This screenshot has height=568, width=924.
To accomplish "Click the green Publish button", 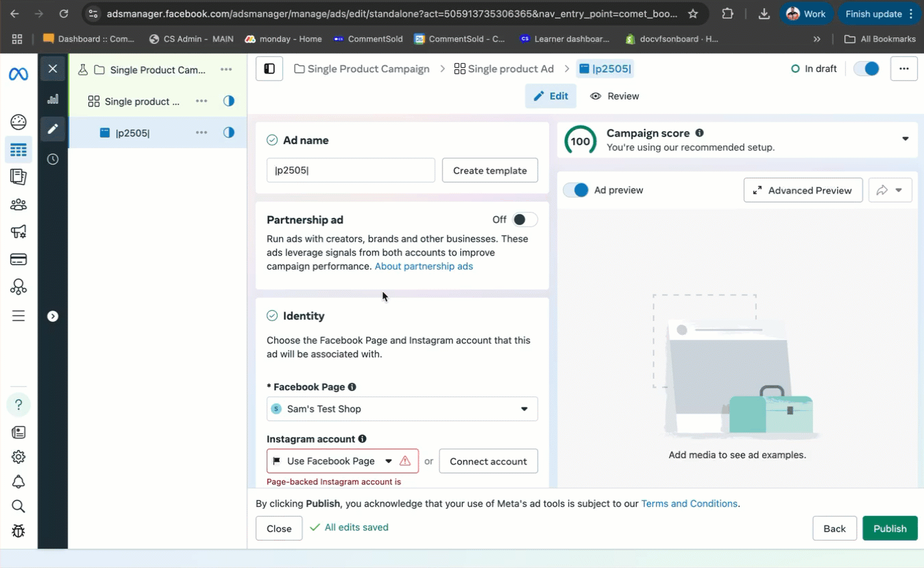I will click(x=889, y=528).
